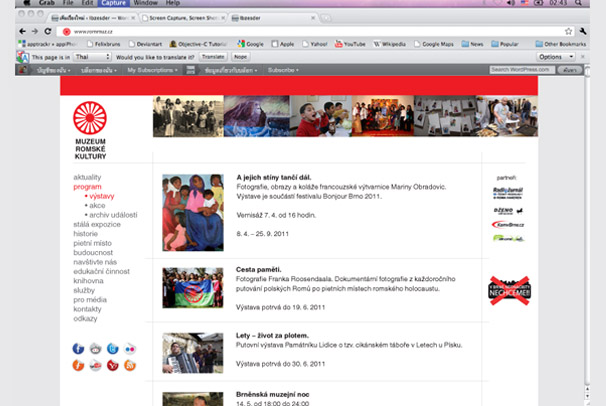Click the red Yahoo sticker icon
The image size is (606, 406).
pos(113,366)
